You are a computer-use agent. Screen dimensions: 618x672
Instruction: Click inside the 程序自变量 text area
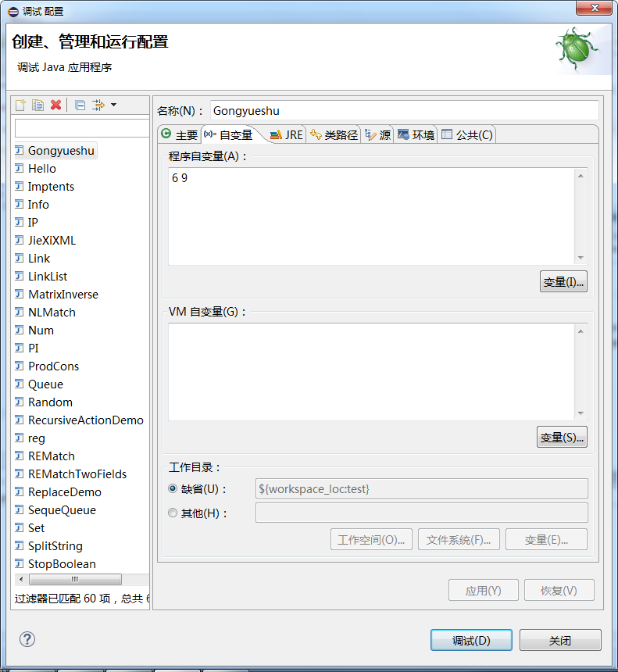[371, 216]
